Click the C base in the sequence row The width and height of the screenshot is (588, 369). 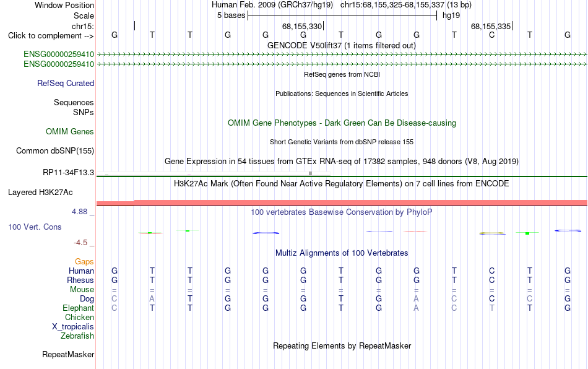[x=491, y=35]
